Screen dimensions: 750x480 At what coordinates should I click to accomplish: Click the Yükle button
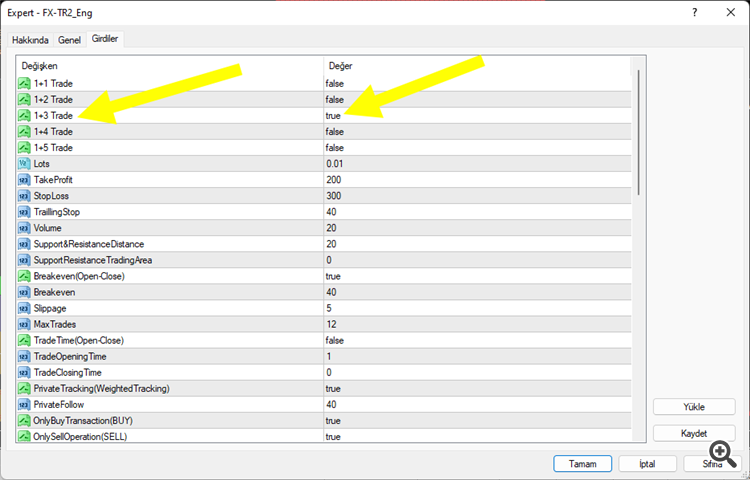tap(694, 407)
